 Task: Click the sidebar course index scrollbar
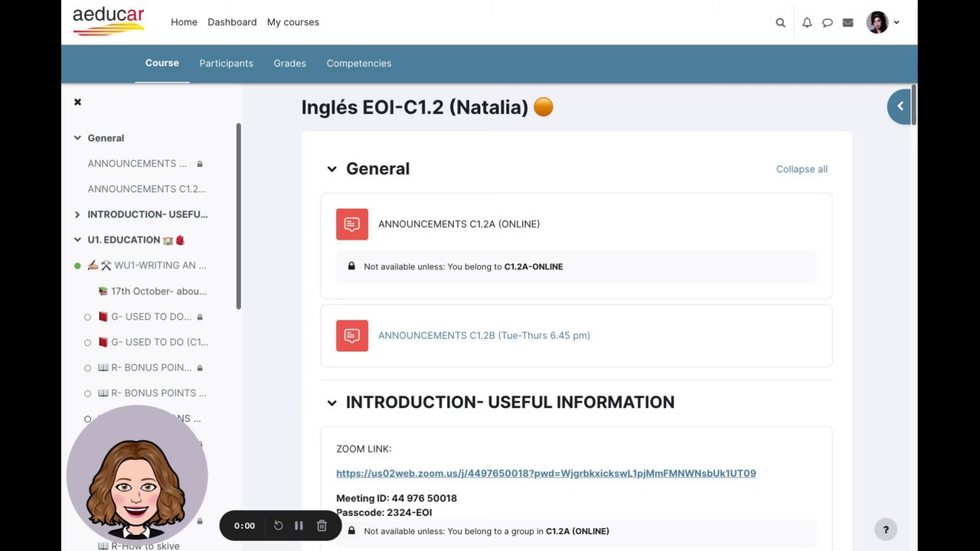click(238, 216)
